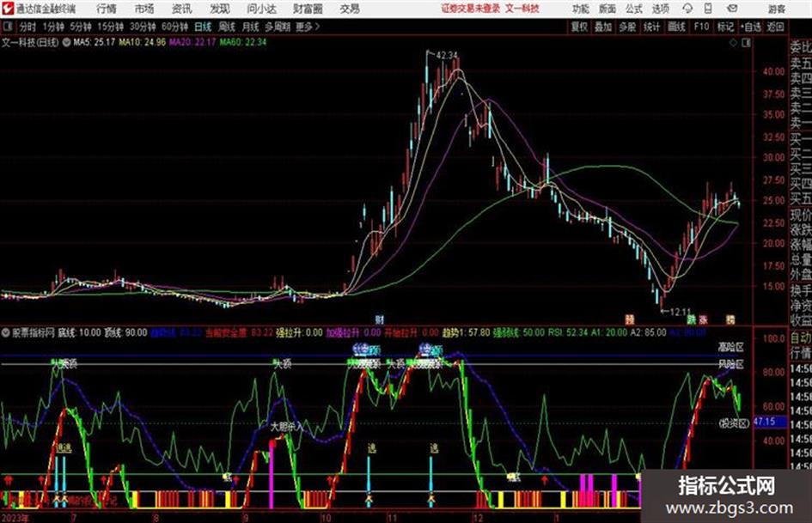Switch to the 60分钟 period tab
The width and height of the screenshot is (812, 523).
(x=174, y=27)
